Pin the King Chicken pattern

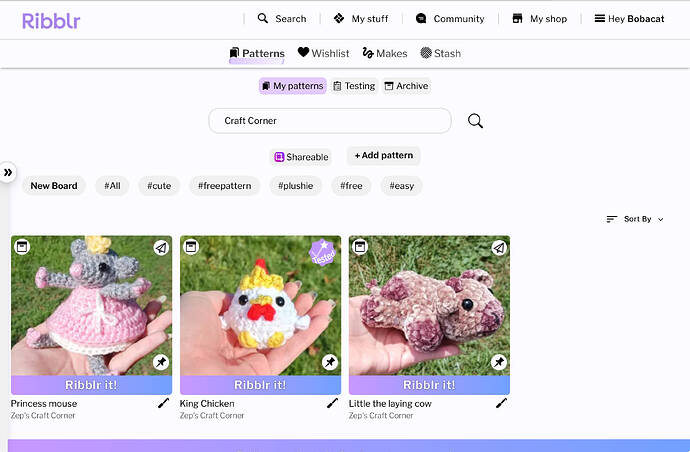pos(330,362)
